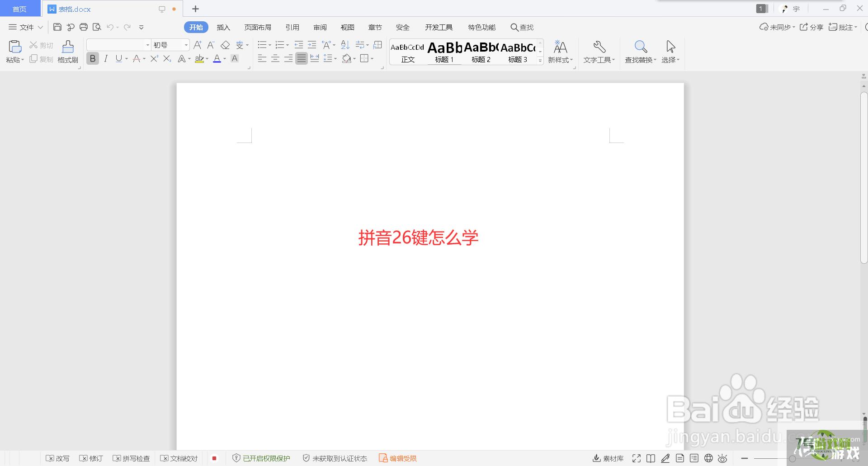Click the Copy (复制) button
868x466 pixels.
[41, 59]
